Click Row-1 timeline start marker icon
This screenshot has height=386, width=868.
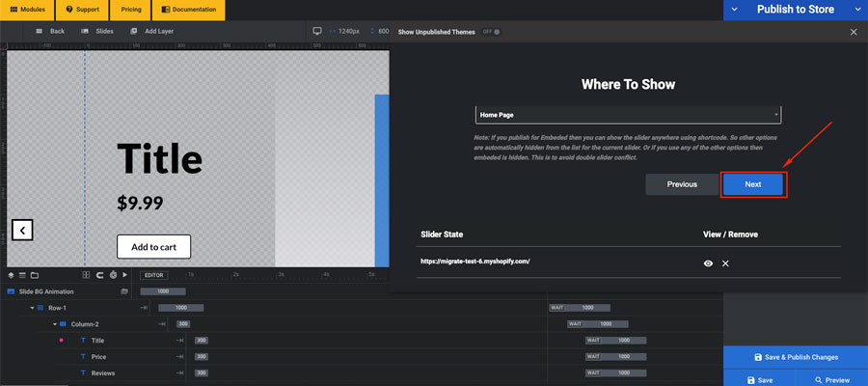(x=144, y=308)
